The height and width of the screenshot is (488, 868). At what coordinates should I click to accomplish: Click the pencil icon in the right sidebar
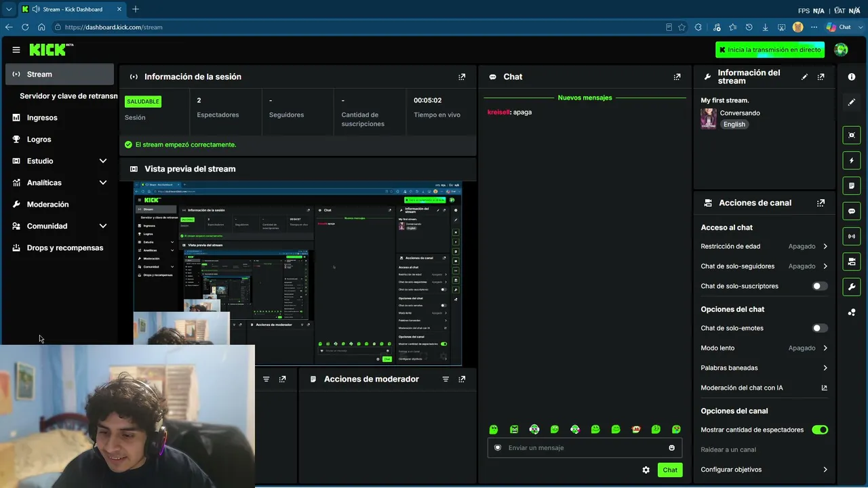[852, 102]
